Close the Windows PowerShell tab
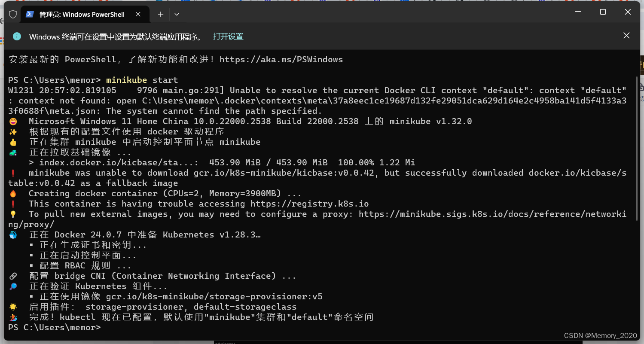 tap(138, 14)
